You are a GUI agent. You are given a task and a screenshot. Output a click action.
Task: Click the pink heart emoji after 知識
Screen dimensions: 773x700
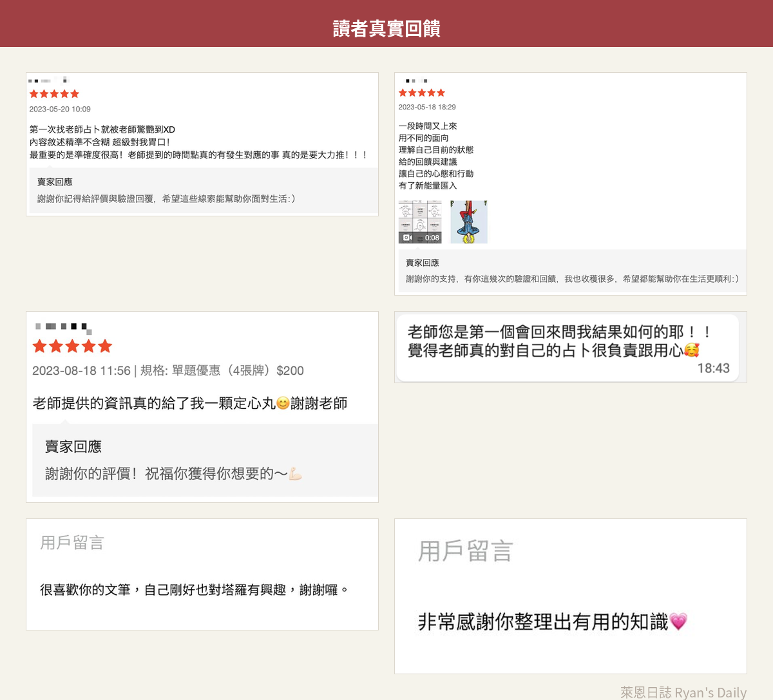(678, 621)
